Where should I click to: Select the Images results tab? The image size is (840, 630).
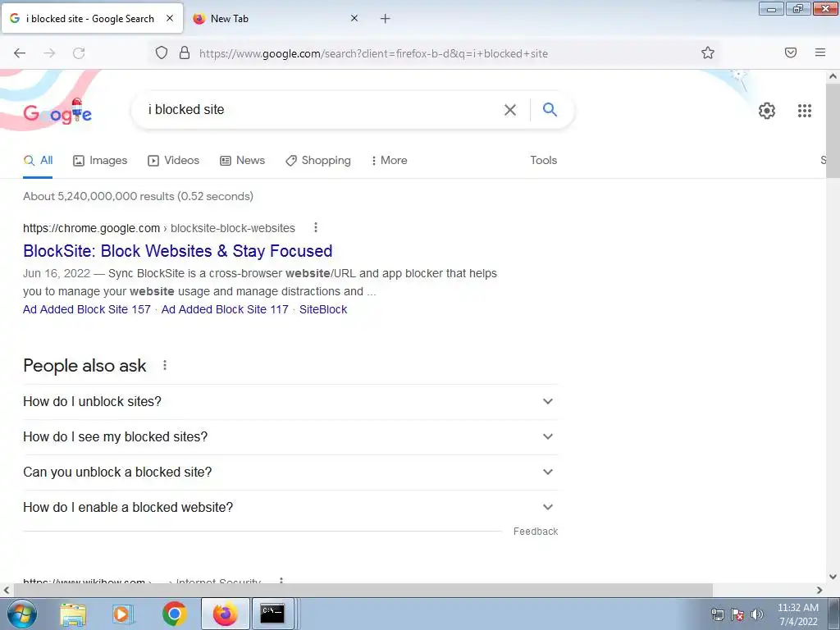[x=100, y=160]
